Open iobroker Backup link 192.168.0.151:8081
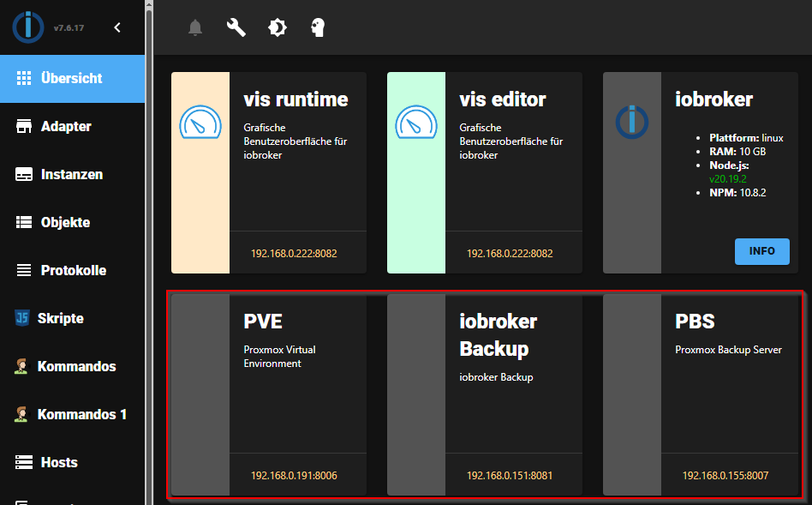Viewport: 812px width, 505px height. (510, 476)
